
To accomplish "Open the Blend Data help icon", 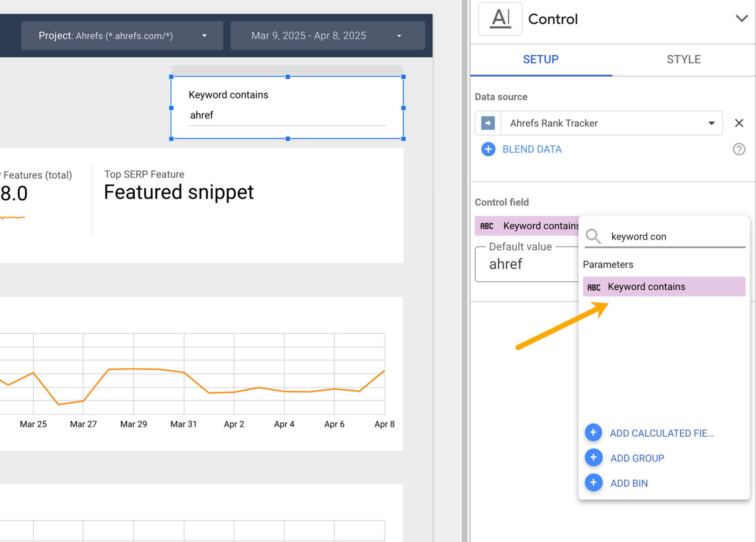I will pos(739,149).
